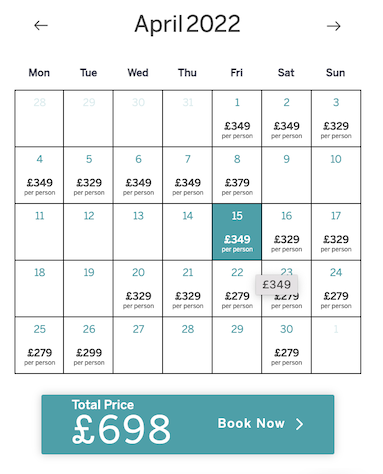The height and width of the screenshot is (474, 383).
Task: Select April 1 priced £349
Action: click(x=237, y=118)
